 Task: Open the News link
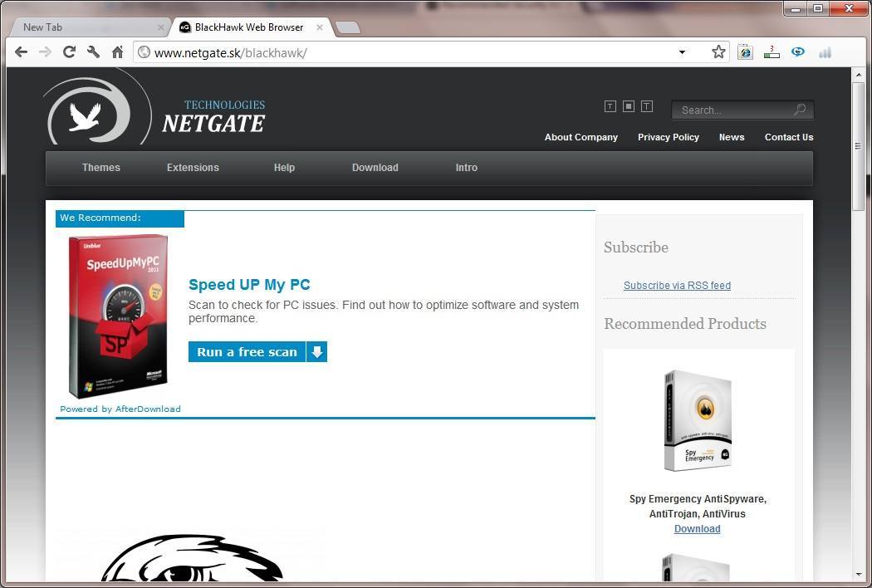click(732, 137)
